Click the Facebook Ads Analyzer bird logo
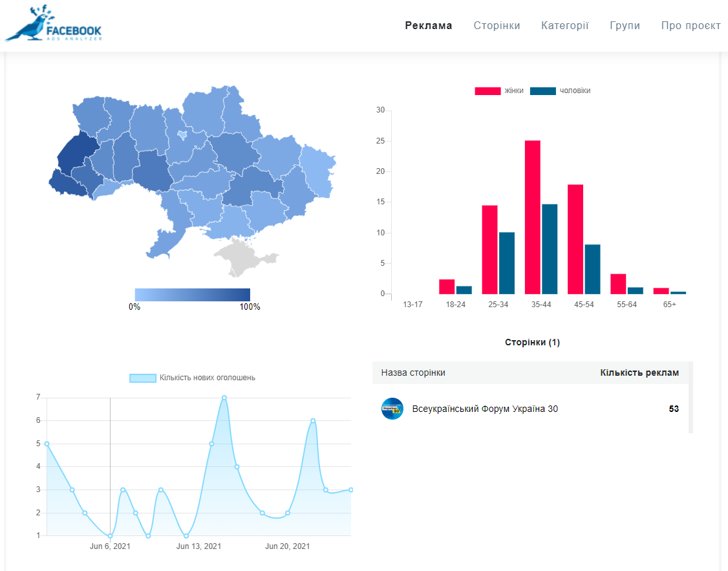 point(53,25)
